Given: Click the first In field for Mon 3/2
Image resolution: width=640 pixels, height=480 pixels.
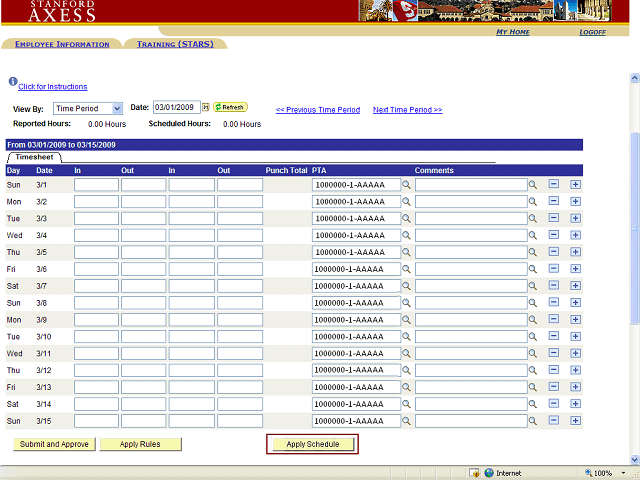Looking at the screenshot, I should [x=96, y=202].
